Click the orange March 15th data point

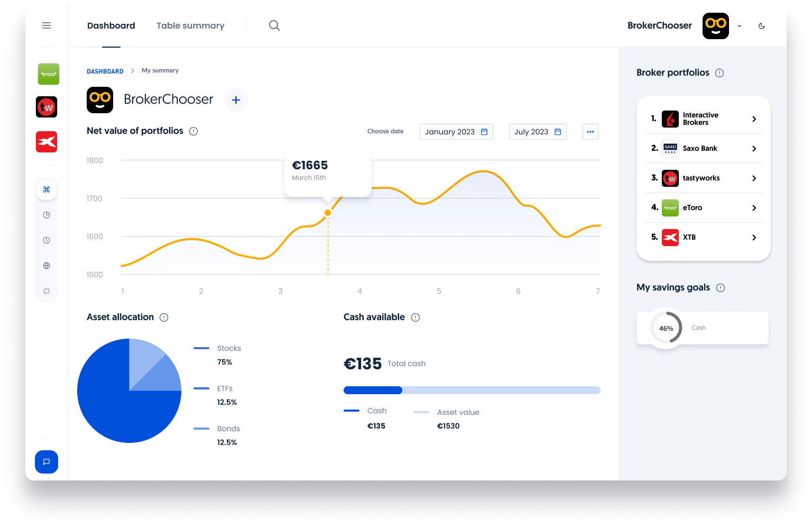328,213
